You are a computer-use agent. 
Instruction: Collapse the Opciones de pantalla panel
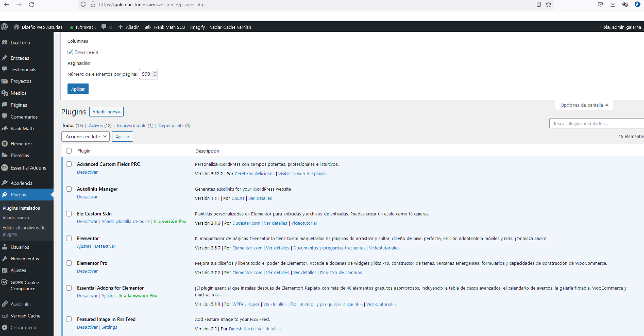[584, 105]
